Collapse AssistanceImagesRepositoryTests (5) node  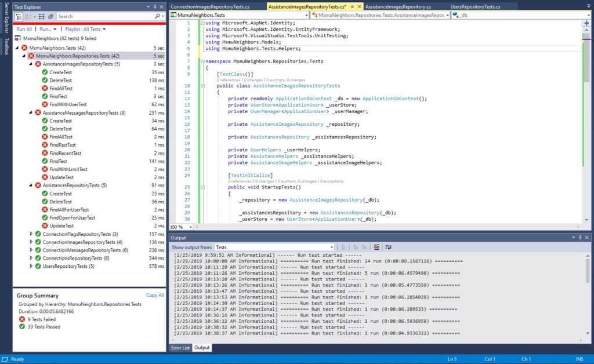31,64
